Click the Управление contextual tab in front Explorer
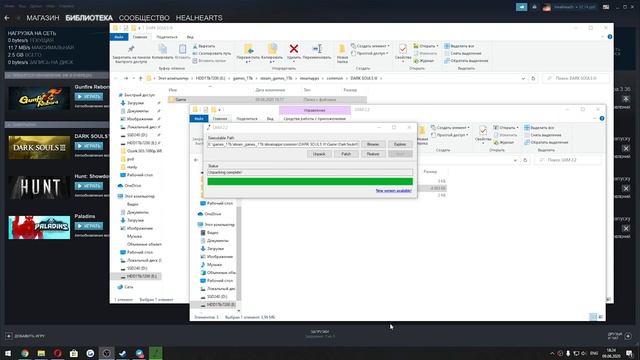The width and height of the screenshot is (640, 360). [315, 110]
